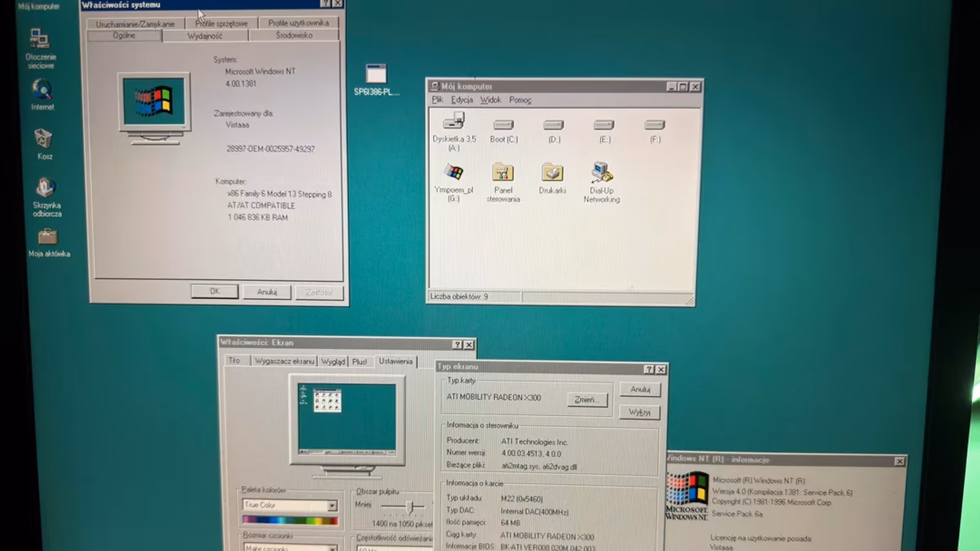
Task: Expand the Paleta kolorów True Color dropdown
Action: 331,506
